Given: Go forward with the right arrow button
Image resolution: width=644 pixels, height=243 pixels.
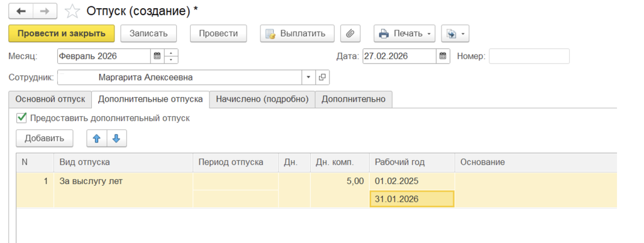Looking at the screenshot, I should (x=45, y=11).
